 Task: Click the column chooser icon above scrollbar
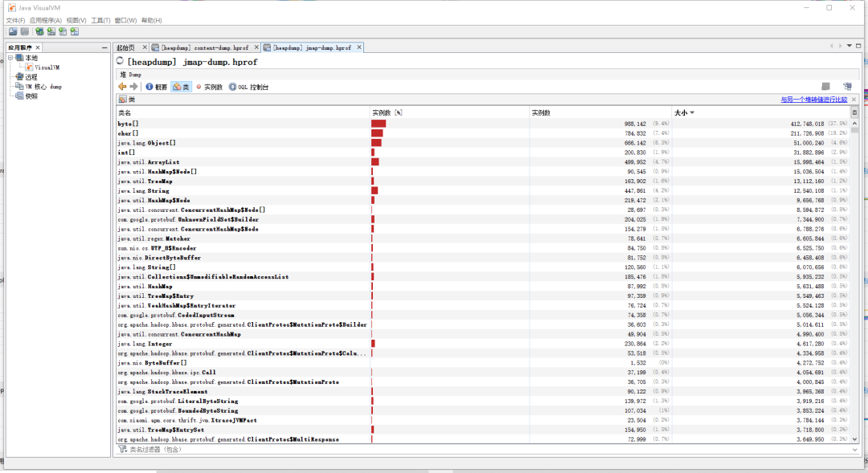[x=854, y=112]
